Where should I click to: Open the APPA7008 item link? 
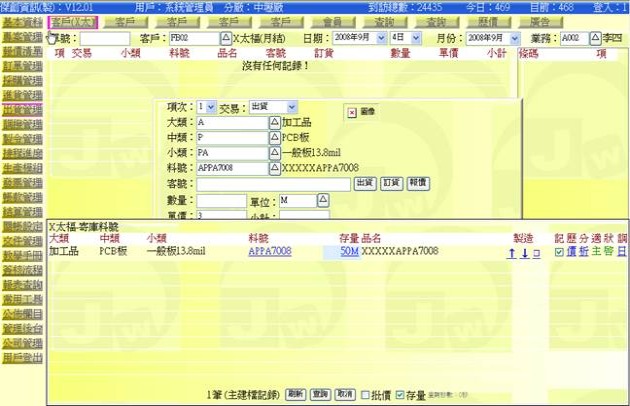tap(269, 252)
